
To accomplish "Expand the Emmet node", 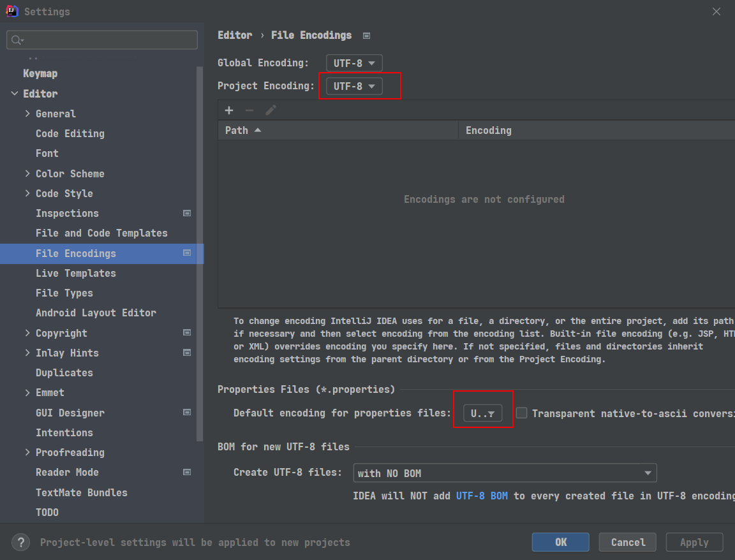I will [27, 393].
